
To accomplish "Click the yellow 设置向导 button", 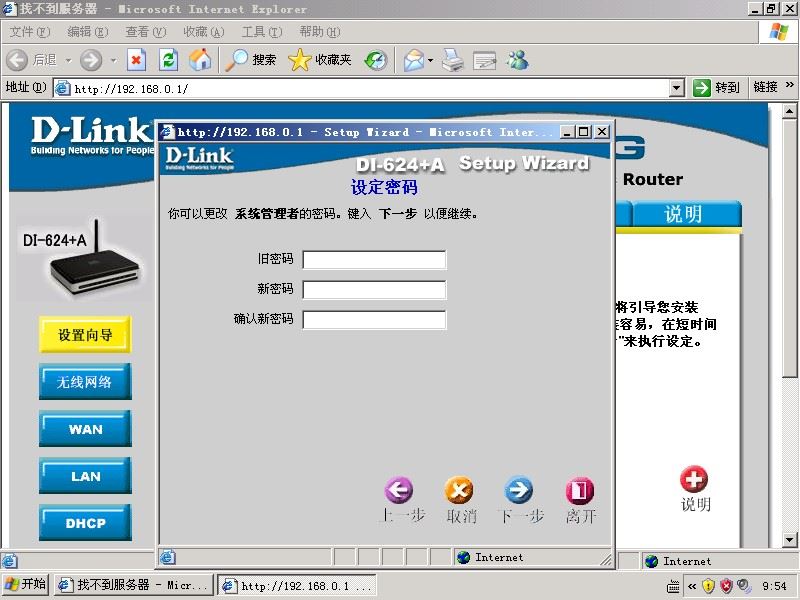I will pyautogui.click(x=85, y=335).
